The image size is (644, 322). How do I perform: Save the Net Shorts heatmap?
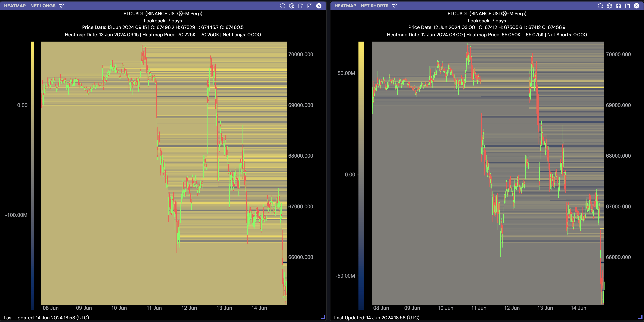pos(618,6)
